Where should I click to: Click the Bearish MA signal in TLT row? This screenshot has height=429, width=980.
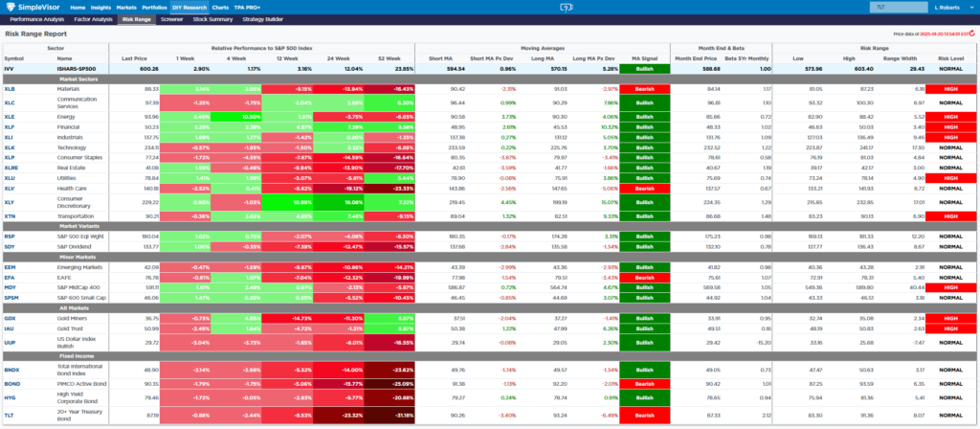click(644, 414)
